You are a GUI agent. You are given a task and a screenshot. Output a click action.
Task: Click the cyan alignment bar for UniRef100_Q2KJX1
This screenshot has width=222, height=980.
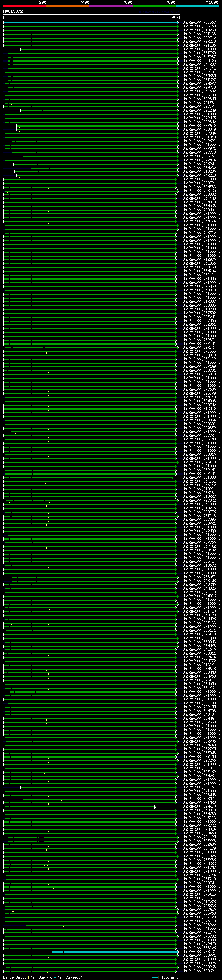pos(116,952)
